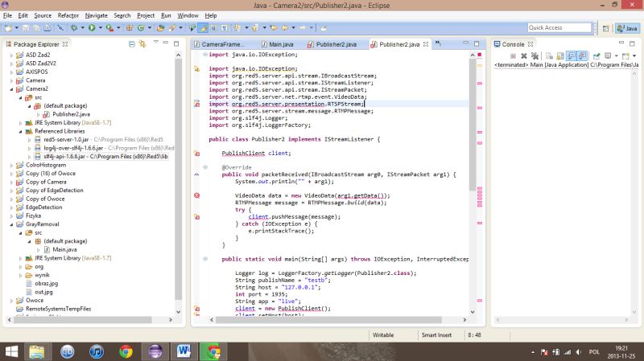Click the Save All toolbar icon
The width and height of the screenshot is (644, 361).
36,28
